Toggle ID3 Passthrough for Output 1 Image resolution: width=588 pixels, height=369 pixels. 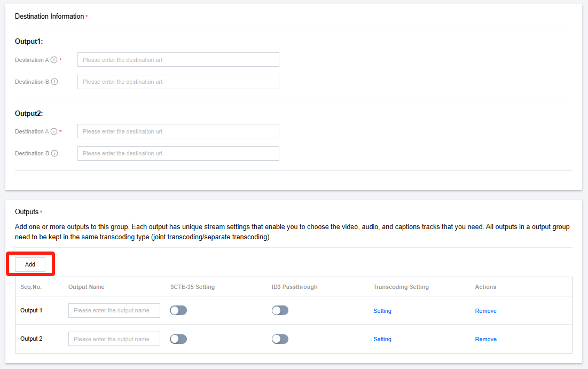pyautogui.click(x=280, y=310)
